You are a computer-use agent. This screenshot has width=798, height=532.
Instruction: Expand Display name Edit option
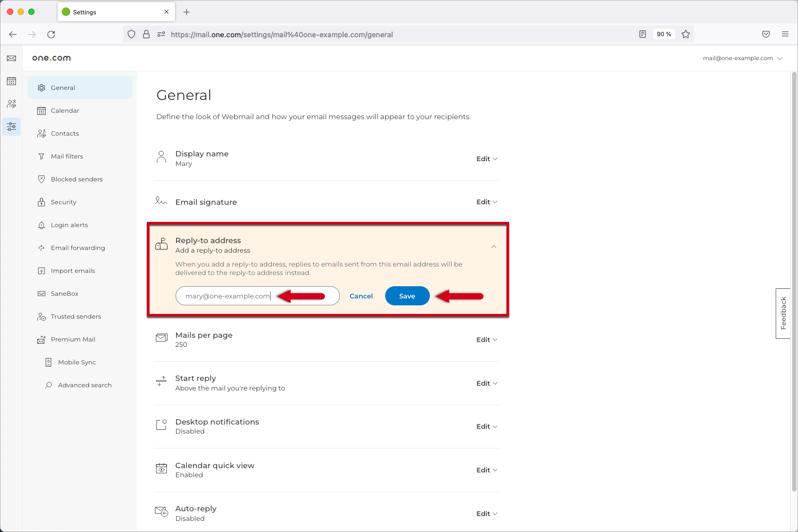(486, 159)
